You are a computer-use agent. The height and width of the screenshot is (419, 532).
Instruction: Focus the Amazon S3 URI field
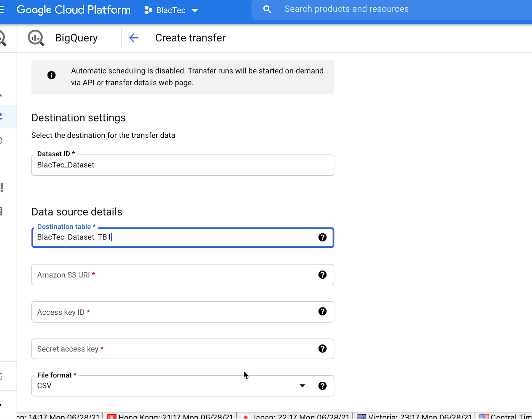point(183,275)
